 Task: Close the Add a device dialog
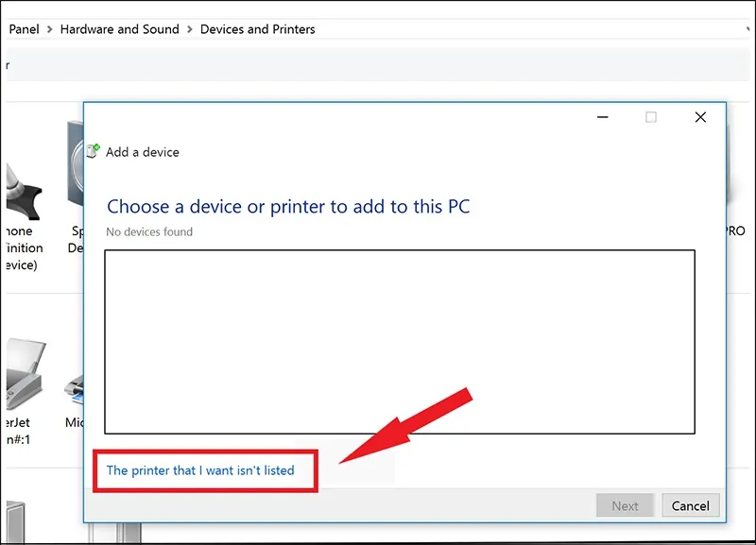700,117
